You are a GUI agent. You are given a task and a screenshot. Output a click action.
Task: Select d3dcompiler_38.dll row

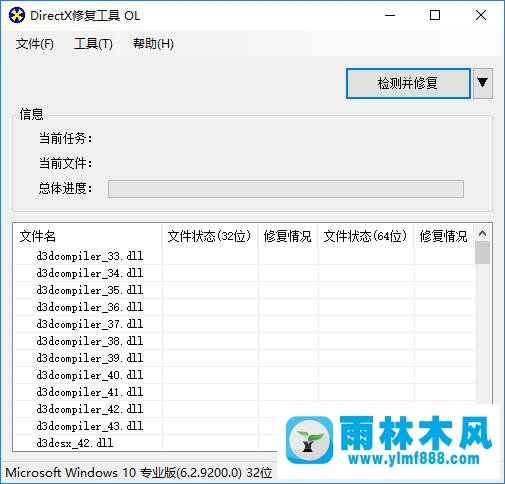tap(244, 341)
